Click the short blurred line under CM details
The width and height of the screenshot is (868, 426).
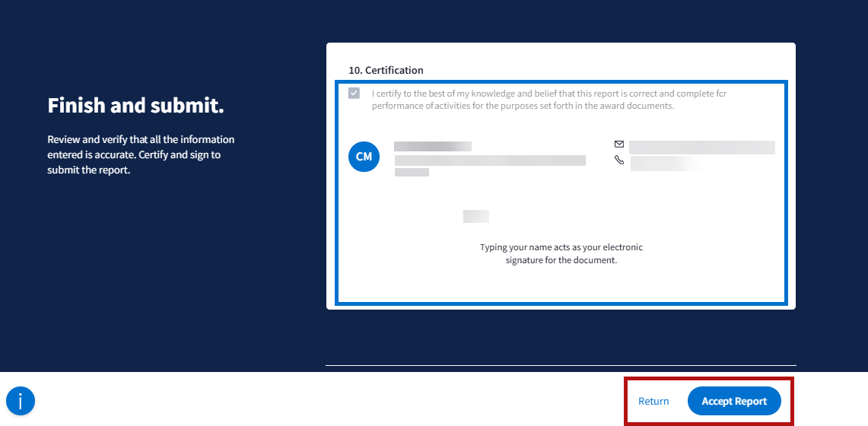click(x=412, y=173)
